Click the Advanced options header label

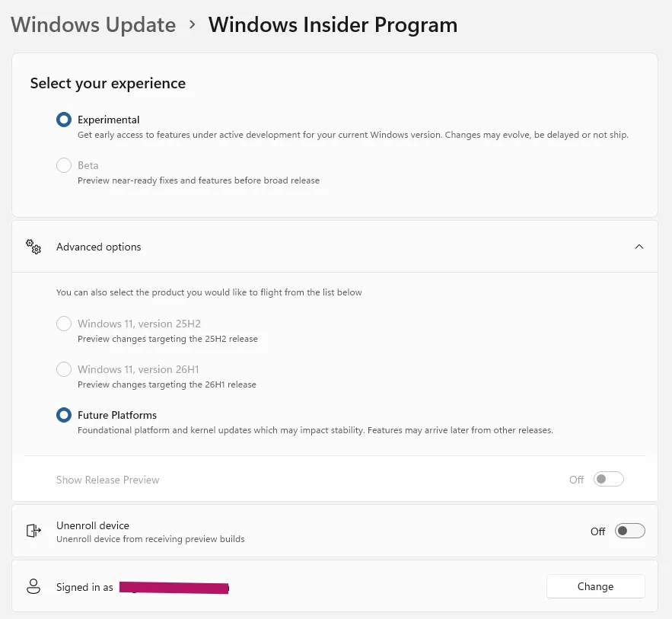pos(99,247)
